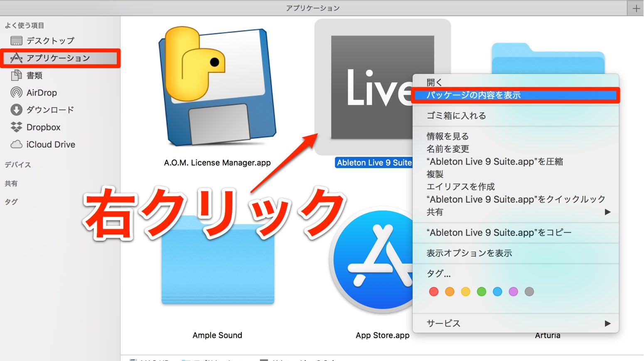This screenshot has width=644, height=361.
Task: Choose compress "Ableton Live 9 Suite.app"を圧縮
Action: [x=515, y=161]
